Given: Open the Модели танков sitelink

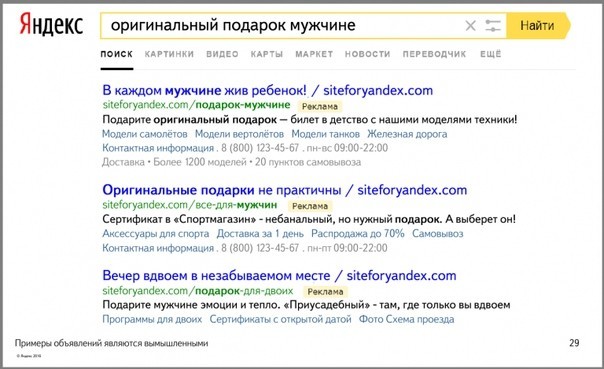Looking at the screenshot, I should [325, 134].
